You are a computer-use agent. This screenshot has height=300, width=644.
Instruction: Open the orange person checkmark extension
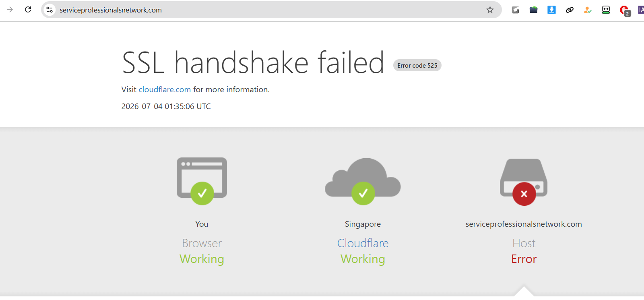coord(588,10)
